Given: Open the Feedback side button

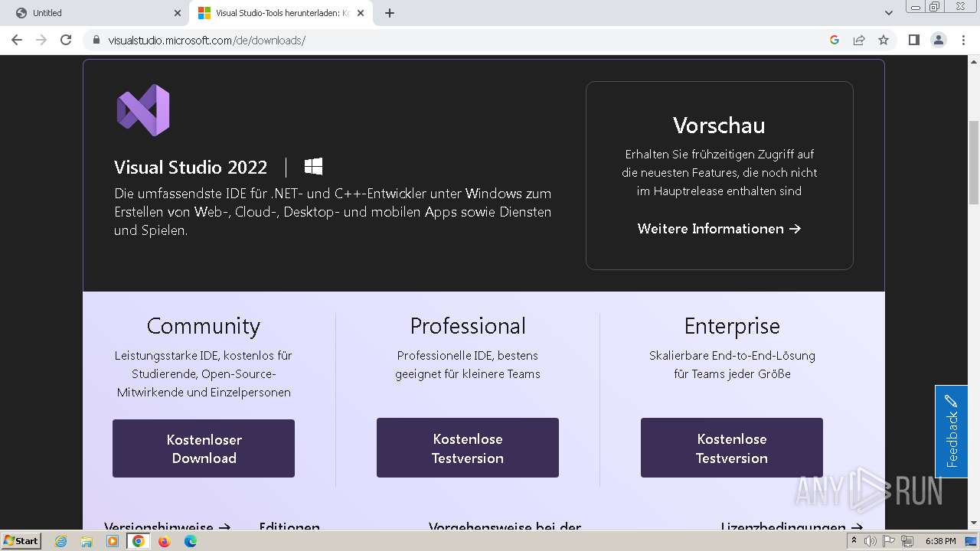Looking at the screenshot, I should point(951,432).
